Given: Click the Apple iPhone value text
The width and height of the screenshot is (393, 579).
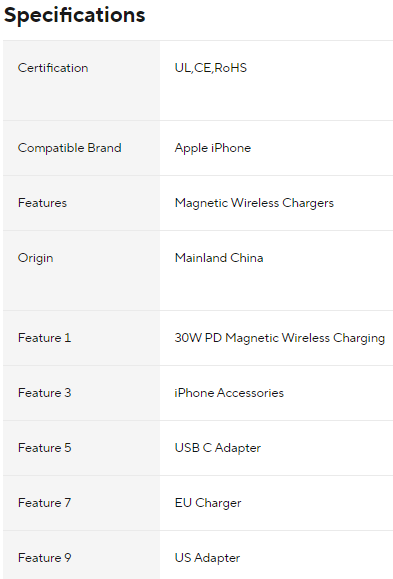Looking at the screenshot, I should [x=213, y=148].
